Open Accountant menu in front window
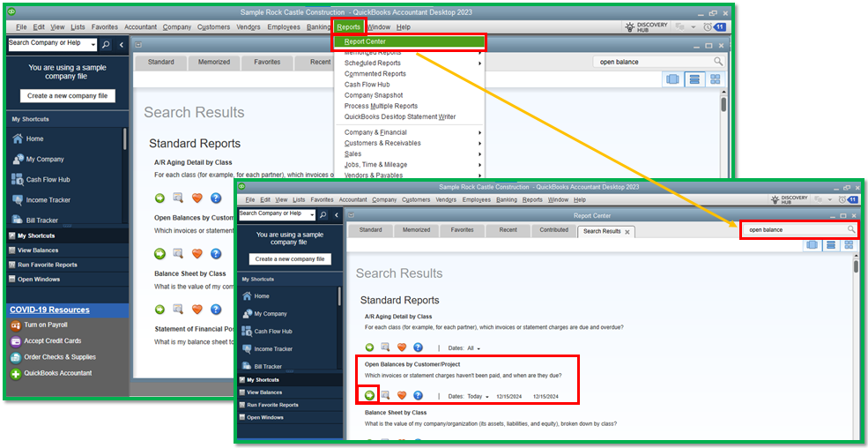Viewport: 868px width, 448px height. 353,200
